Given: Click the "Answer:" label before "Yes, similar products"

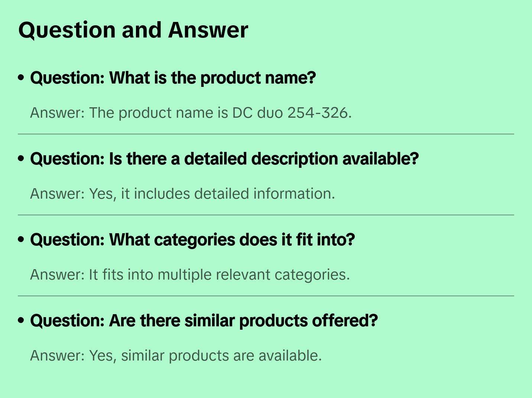Looking at the screenshot, I should point(58,356).
